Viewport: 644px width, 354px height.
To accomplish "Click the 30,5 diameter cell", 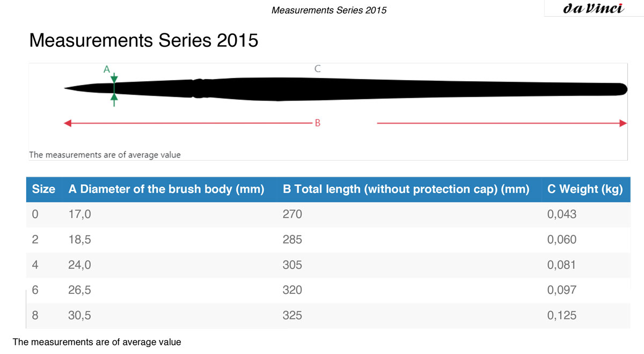I will coord(79,315).
